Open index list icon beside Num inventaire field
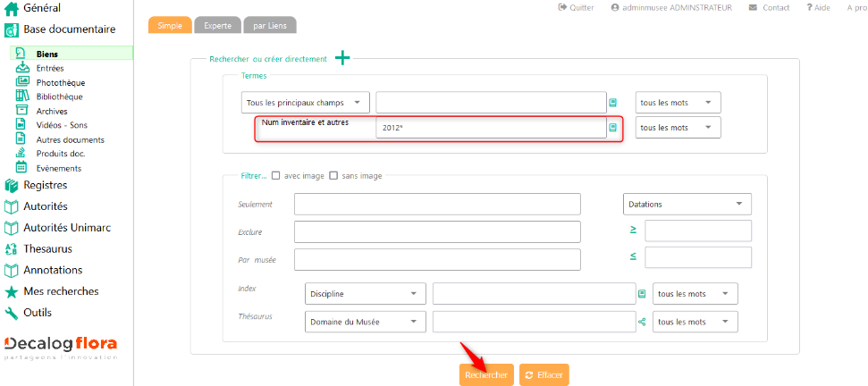This screenshot has width=868, height=386. tap(613, 128)
